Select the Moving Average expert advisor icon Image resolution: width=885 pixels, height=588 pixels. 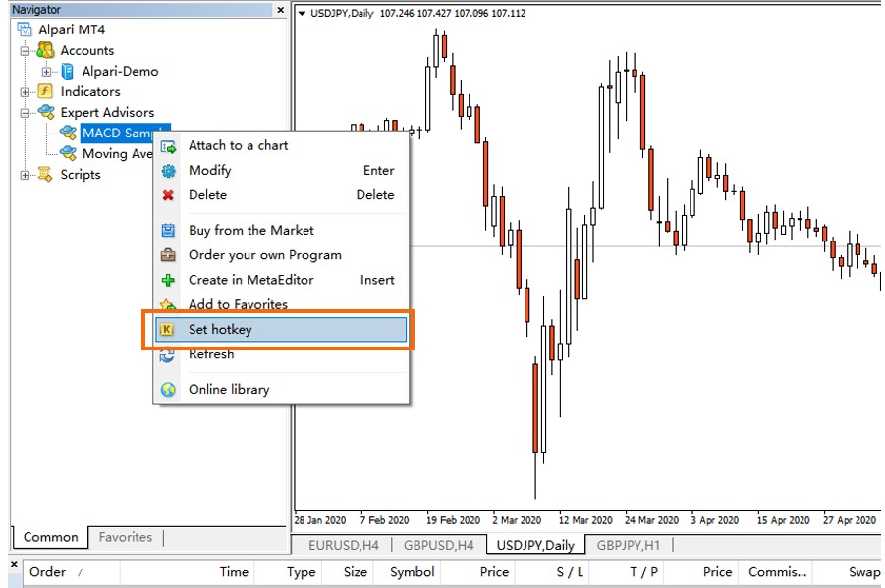coord(67,153)
